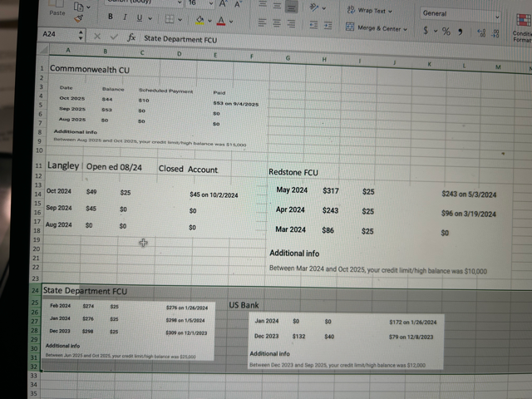Click the Wrap Text button
The image size is (532, 399).
pos(369,11)
